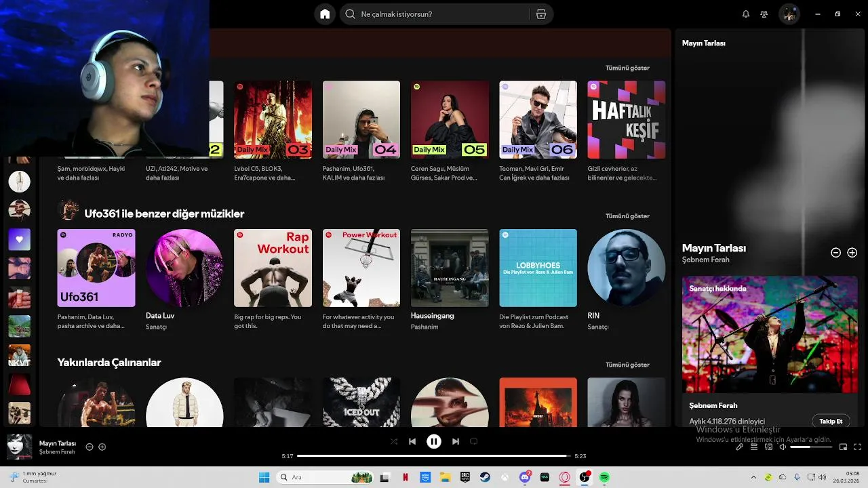
Task: Mute with the player speaker icon
Action: tap(783, 447)
